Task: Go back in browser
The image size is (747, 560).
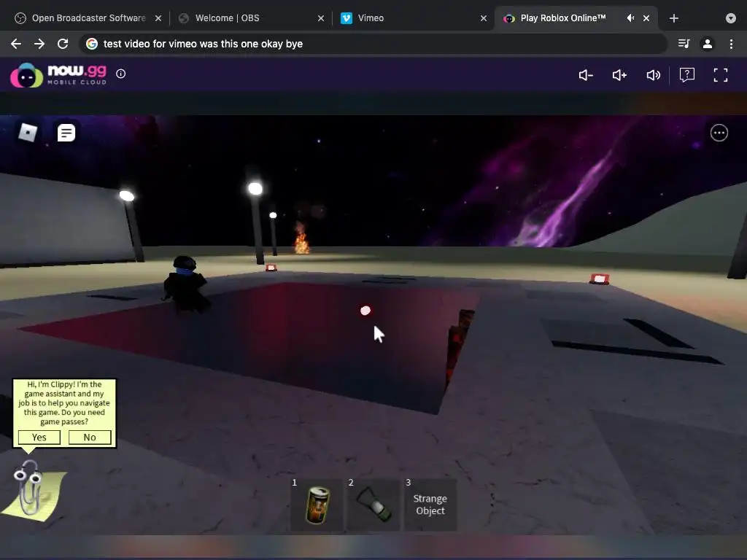Action: pos(16,44)
